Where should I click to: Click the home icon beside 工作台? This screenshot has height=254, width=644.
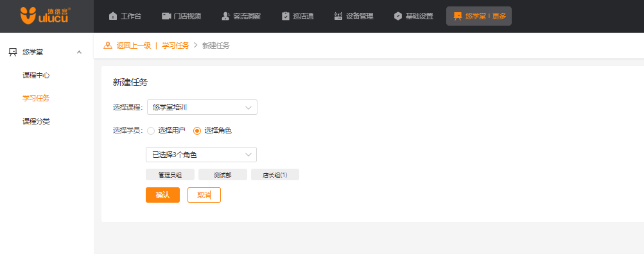[113, 17]
